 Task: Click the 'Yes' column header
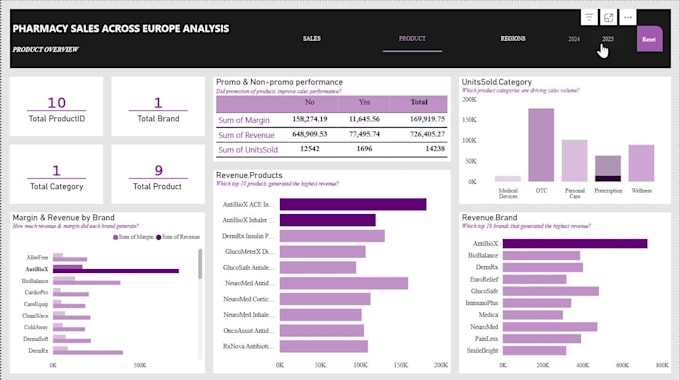click(x=364, y=102)
